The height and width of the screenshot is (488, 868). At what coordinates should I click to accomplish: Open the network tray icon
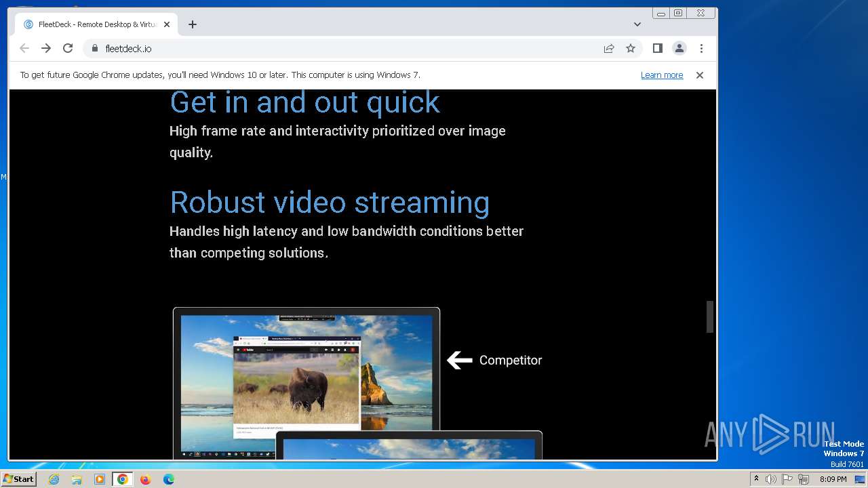[x=804, y=479]
